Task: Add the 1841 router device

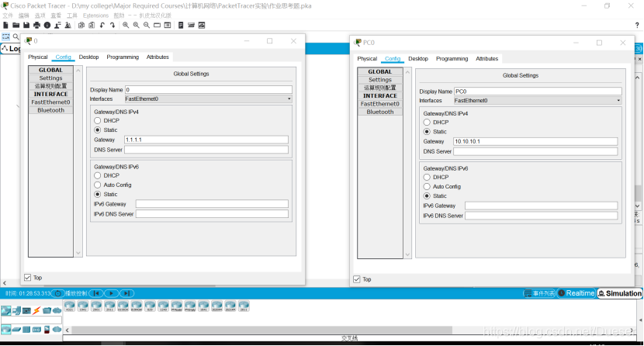Action: (x=204, y=306)
